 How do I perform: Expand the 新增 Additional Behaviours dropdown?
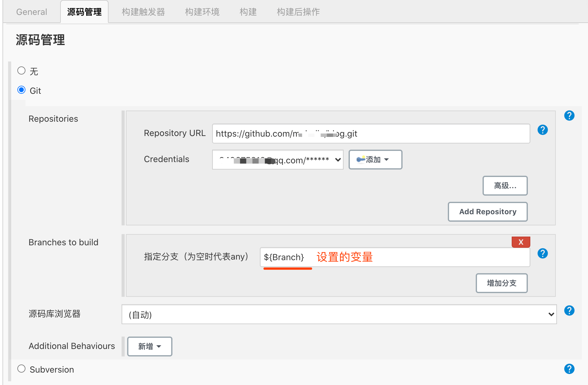(x=149, y=346)
